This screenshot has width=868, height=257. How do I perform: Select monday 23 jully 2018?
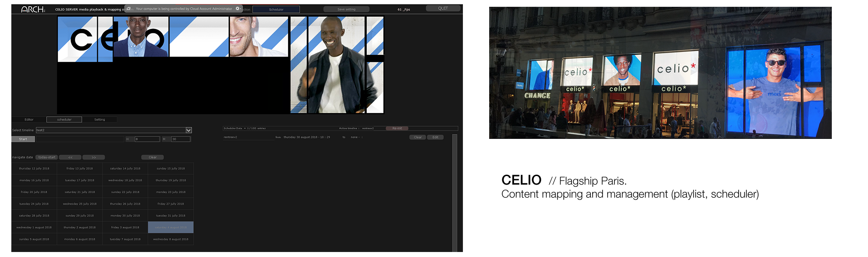[171, 192]
